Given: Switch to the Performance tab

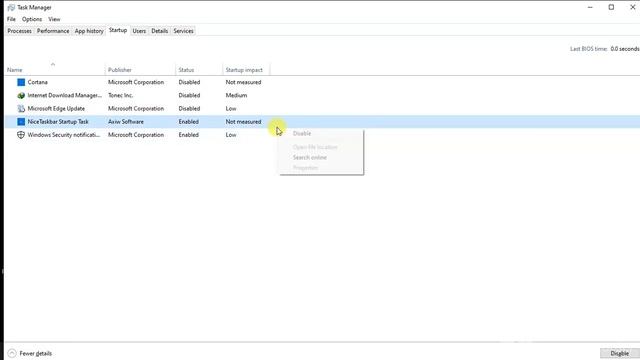Looking at the screenshot, I should pyautogui.click(x=53, y=31).
